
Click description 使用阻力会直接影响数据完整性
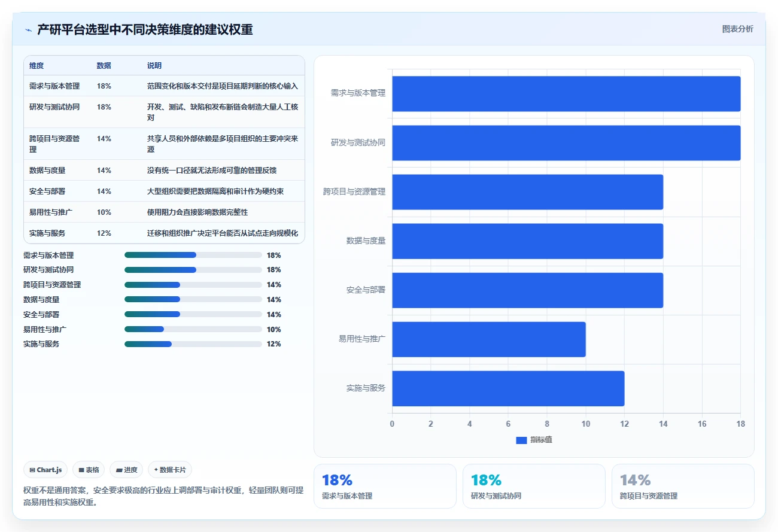197,212
